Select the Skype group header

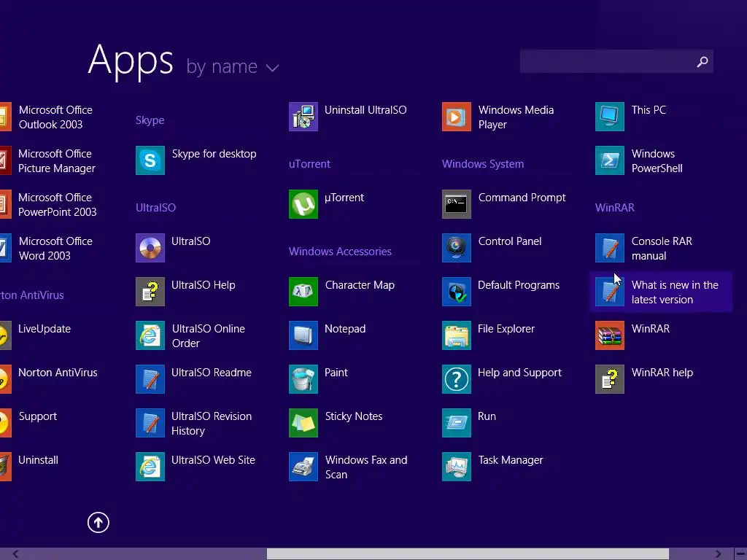pyautogui.click(x=150, y=120)
